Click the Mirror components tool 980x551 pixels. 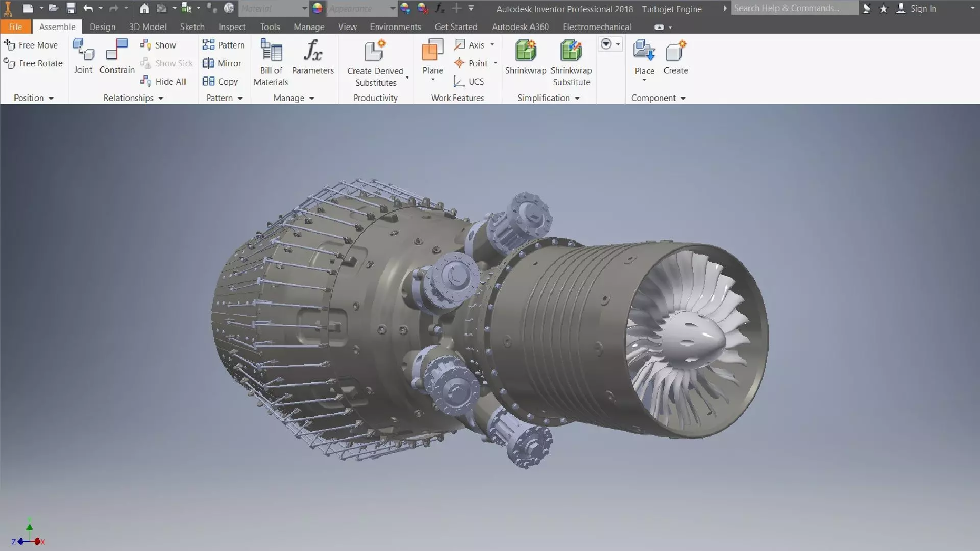[222, 63]
